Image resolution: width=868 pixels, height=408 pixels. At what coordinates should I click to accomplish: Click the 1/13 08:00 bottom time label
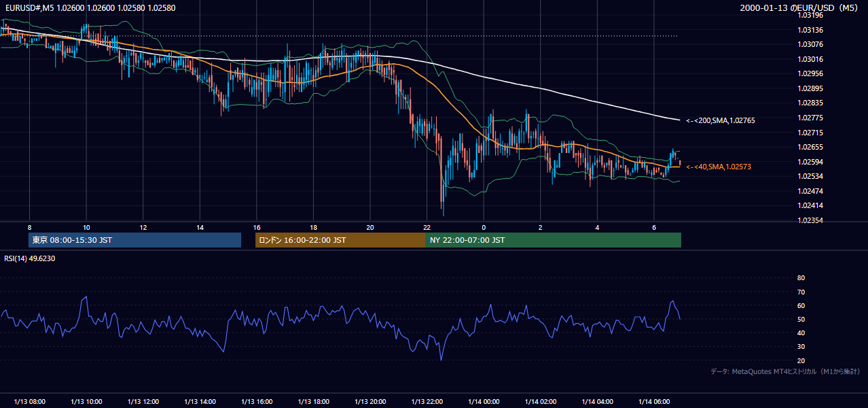[30, 402]
